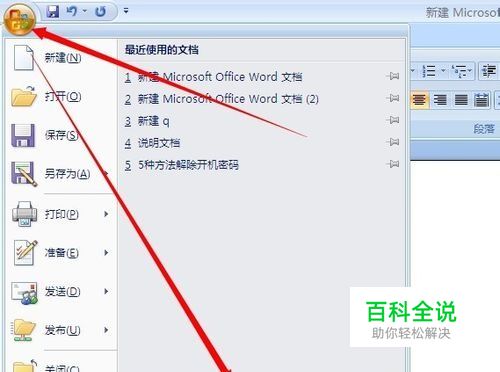Click the floppy-with-pencil icon for 另存为
This screenshot has height=372, width=500.
[24, 174]
